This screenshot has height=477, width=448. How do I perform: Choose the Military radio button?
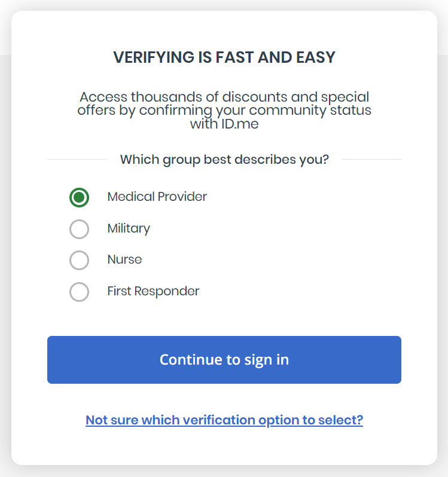(x=80, y=229)
